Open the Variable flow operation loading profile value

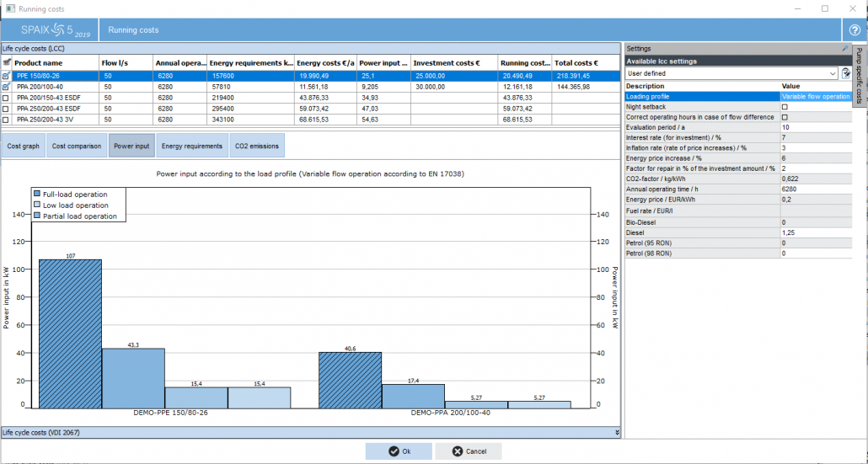(816, 96)
